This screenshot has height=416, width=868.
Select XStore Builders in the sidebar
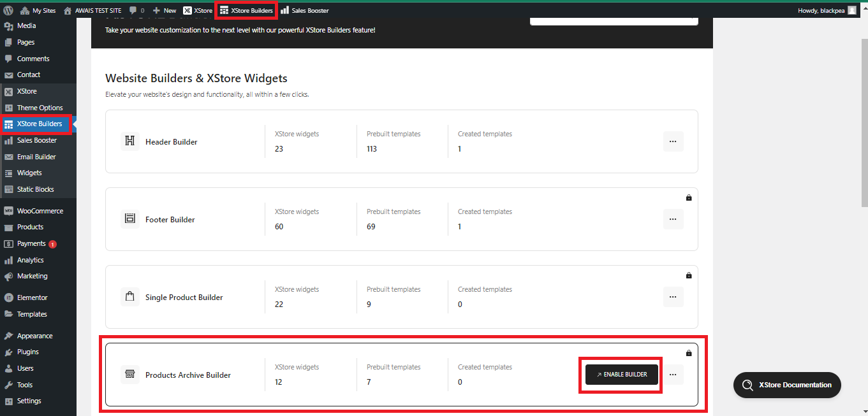click(38, 124)
